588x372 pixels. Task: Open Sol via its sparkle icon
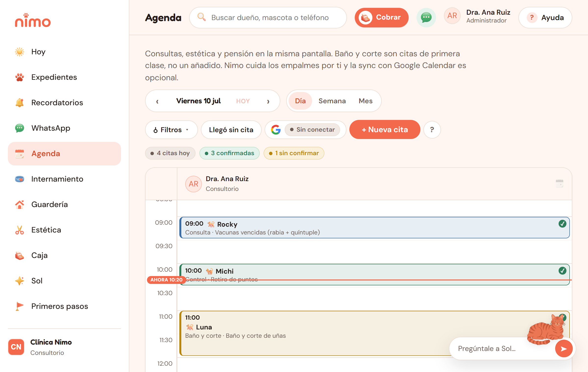[20, 281]
